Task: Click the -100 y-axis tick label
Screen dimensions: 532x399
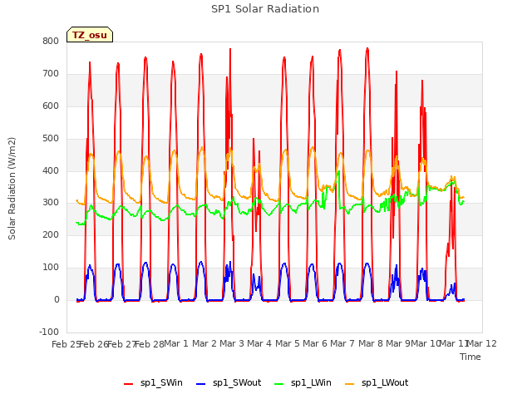Action: [x=49, y=332]
